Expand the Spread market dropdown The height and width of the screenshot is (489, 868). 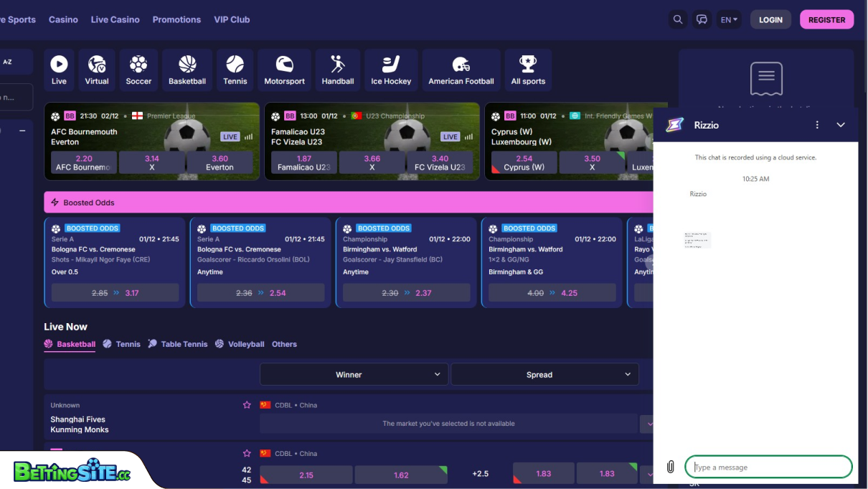point(544,374)
